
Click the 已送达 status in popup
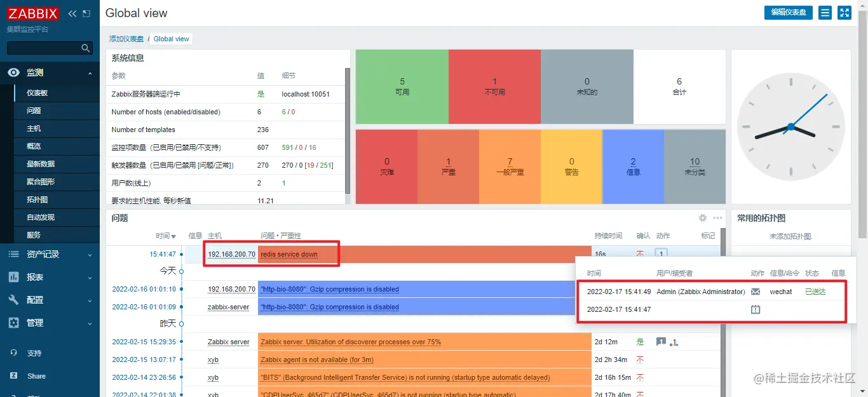(x=815, y=292)
